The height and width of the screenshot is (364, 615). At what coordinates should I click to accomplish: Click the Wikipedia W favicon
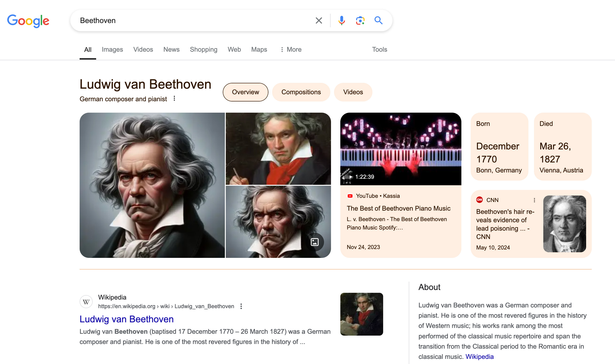point(86,301)
